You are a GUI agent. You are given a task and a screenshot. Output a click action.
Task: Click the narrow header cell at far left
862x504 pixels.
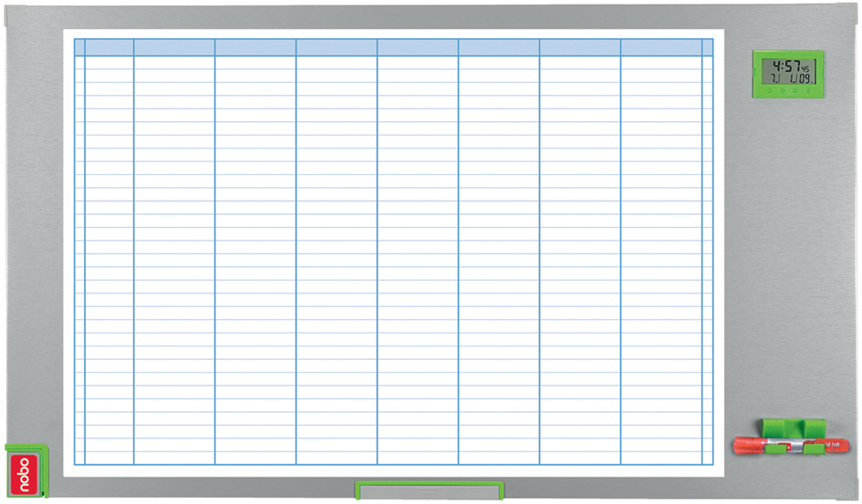[79, 47]
